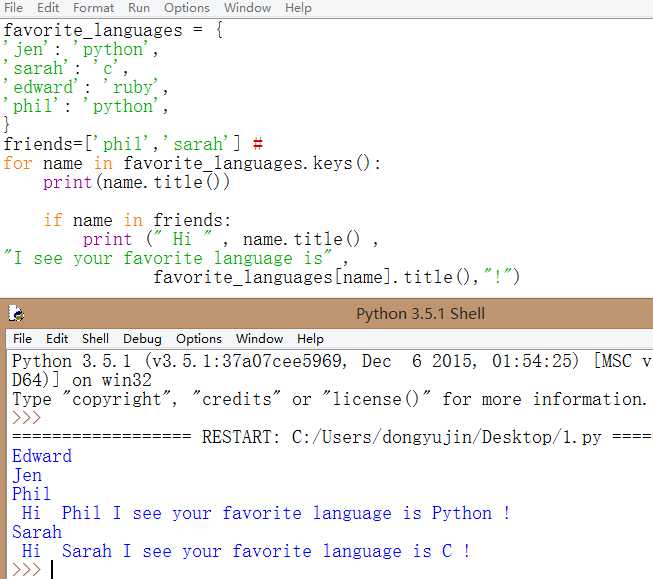
Task: Click the Python 3.5.1 Shell title bar
Action: [x=420, y=313]
